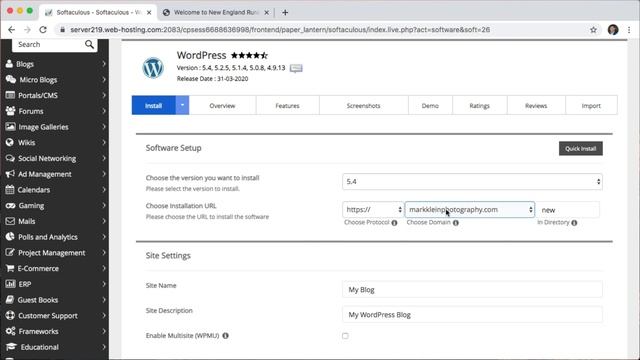Click the Ad Management megaphone icon
The image size is (640, 360).
pyautogui.click(x=10, y=174)
